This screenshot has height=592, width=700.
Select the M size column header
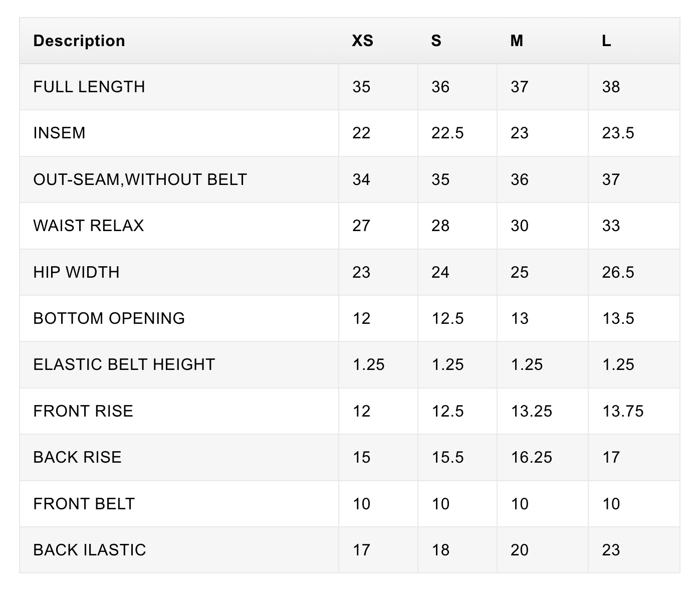517,41
